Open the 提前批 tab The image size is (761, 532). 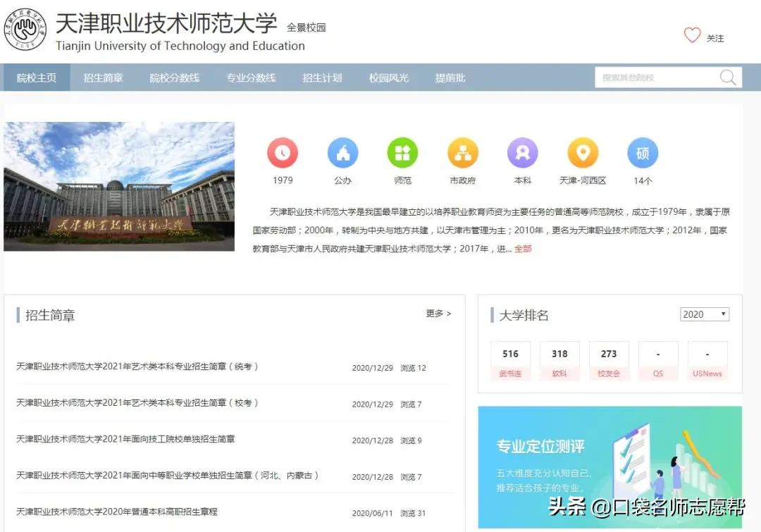coord(450,78)
